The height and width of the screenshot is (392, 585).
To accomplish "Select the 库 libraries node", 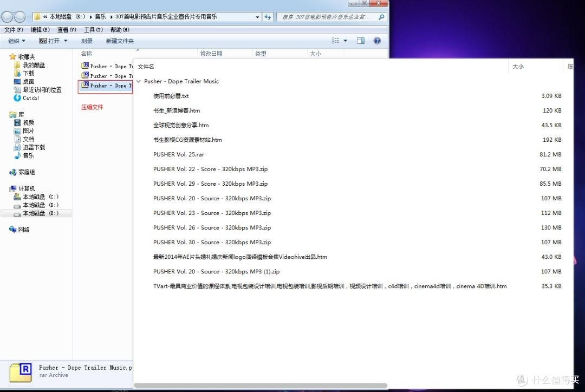I will (x=17, y=114).
